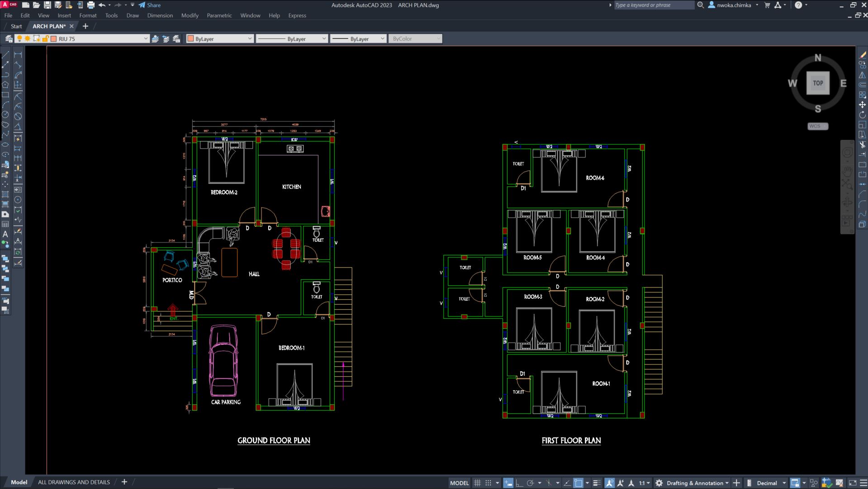This screenshot has height=489, width=868.
Task: Select the Line tool
Action: [x=6, y=54]
